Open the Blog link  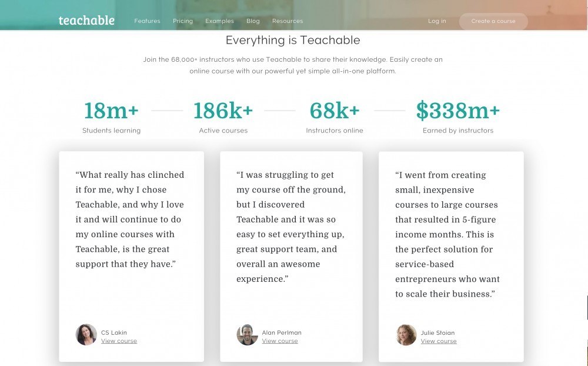click(253, 21)
